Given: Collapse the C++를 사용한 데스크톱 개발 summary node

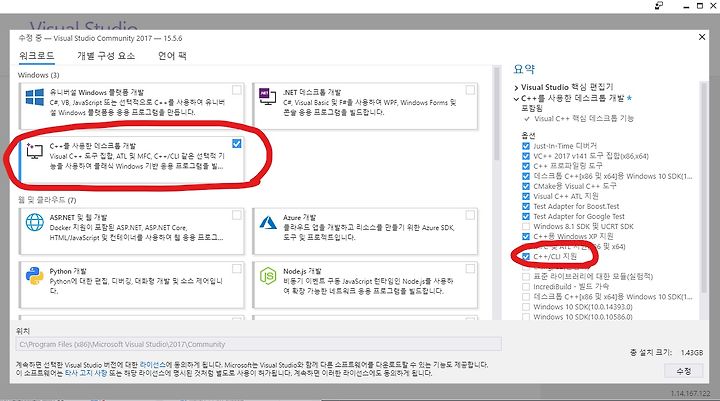Looking at the screenshot, I should (516, 99).
